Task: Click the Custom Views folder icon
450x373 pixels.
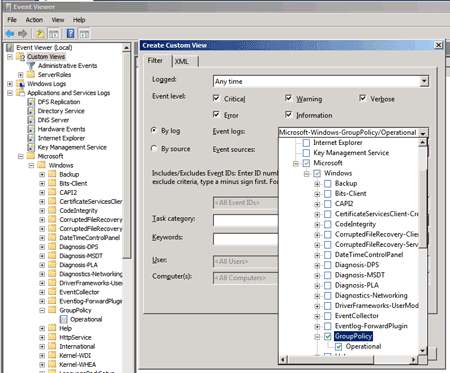Action: pyautogui.click(x=21, y=57)
